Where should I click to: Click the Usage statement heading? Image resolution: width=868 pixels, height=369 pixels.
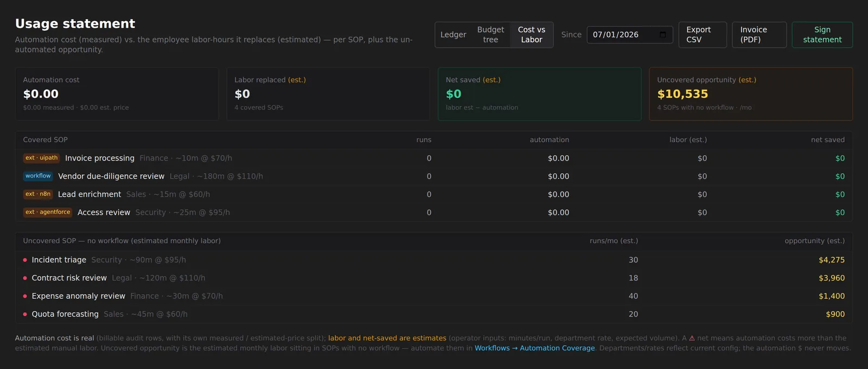[x=75, y=24]
